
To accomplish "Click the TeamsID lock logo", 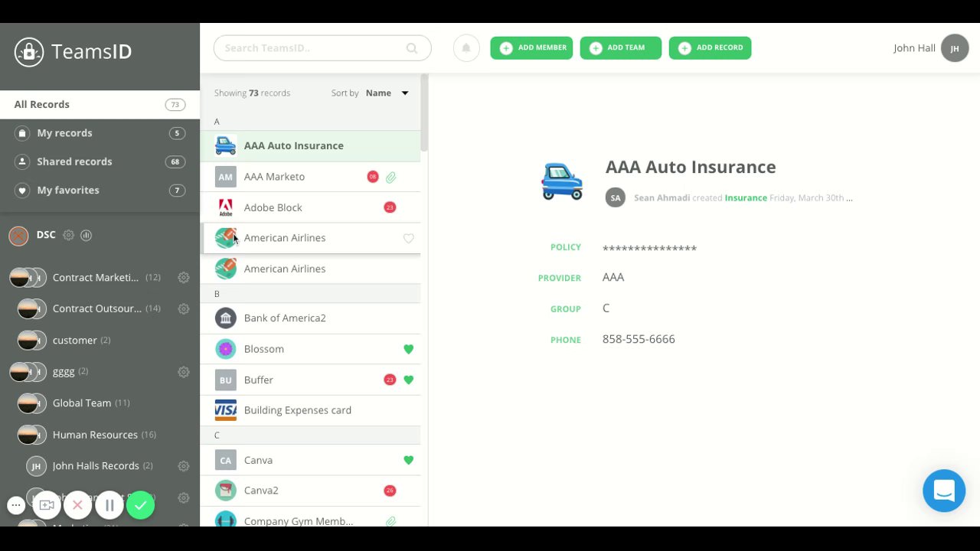I will pos(29,52).
